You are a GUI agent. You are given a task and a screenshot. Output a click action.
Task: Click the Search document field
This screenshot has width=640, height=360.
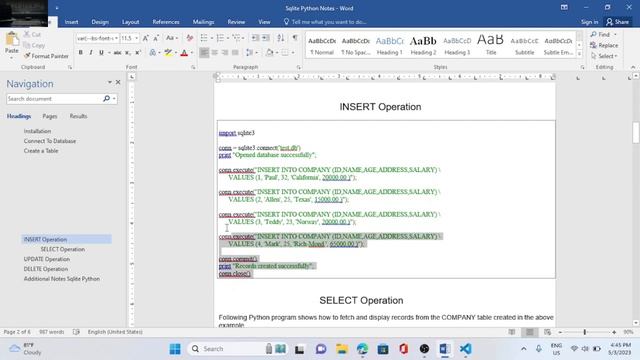(x=54, y=99)
